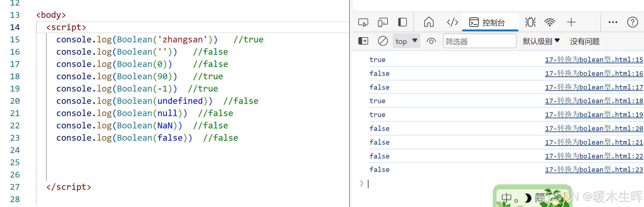Screen dimensions: 644x207
Task: Create live expression with eye icon
Action: [x=431, y=41]
